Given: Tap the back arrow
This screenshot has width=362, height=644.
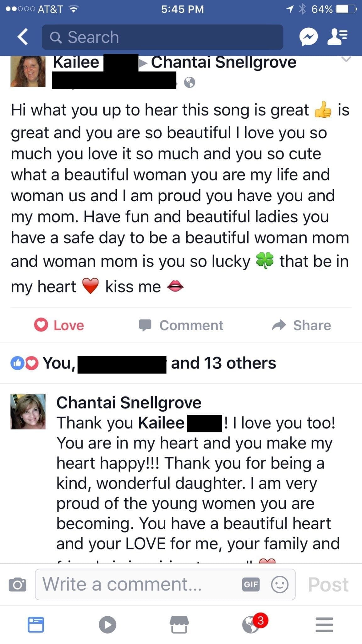Looking at the screenshot, I should click(x=23, y=37).
